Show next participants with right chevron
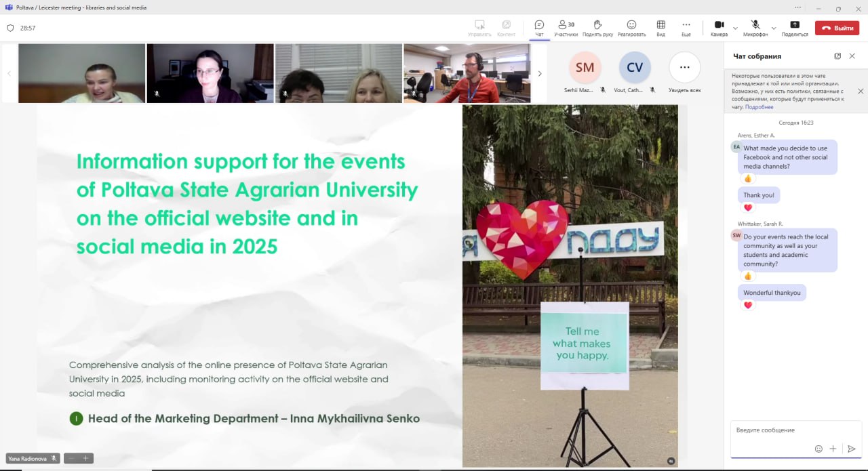This screenshot has width=868, height=471. (540, 73)
